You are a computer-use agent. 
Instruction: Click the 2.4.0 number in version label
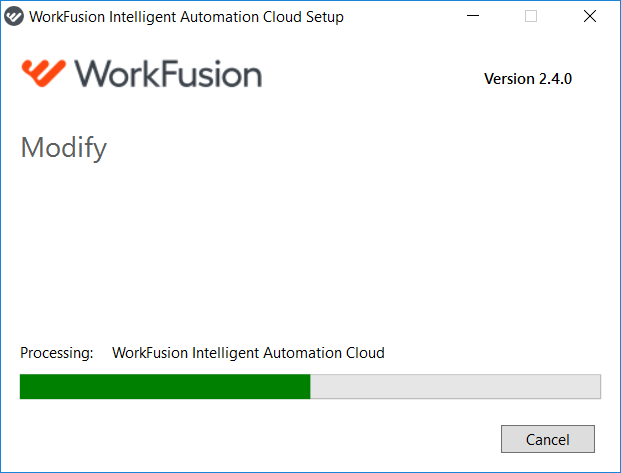pos(555,79)
